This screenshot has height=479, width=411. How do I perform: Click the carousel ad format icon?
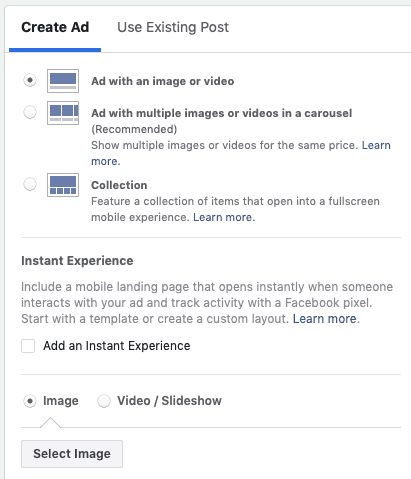click(x=63, y=113)
